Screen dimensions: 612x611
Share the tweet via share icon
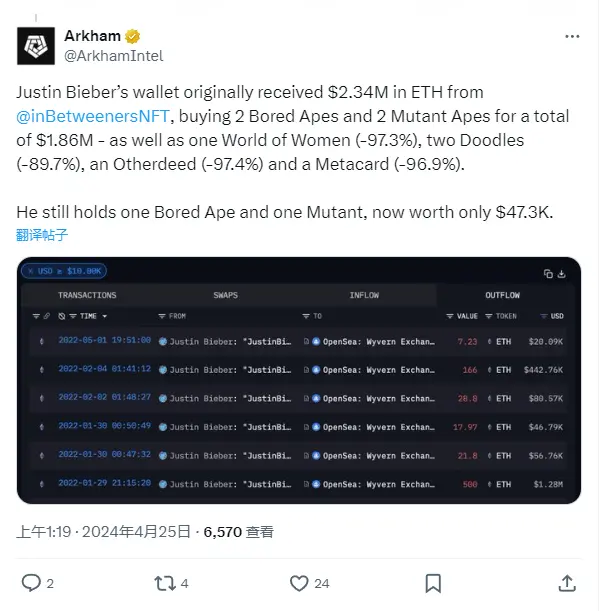point(566,582)
